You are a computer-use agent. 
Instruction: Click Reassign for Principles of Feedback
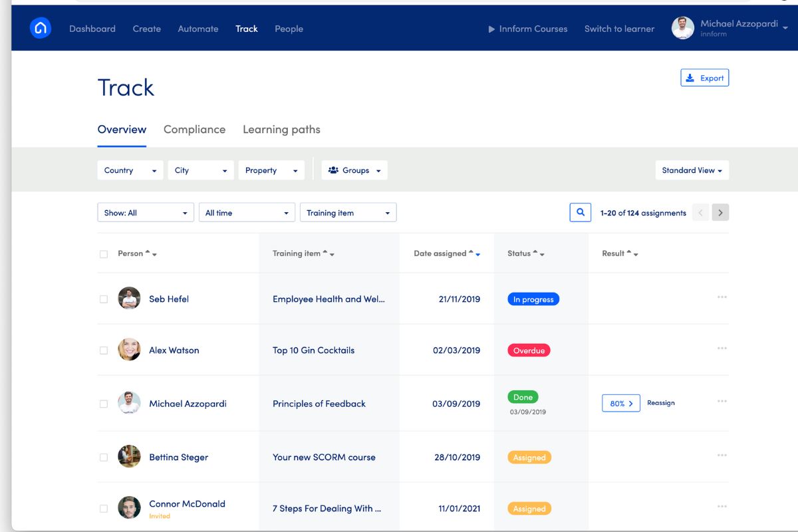point(661,403)
